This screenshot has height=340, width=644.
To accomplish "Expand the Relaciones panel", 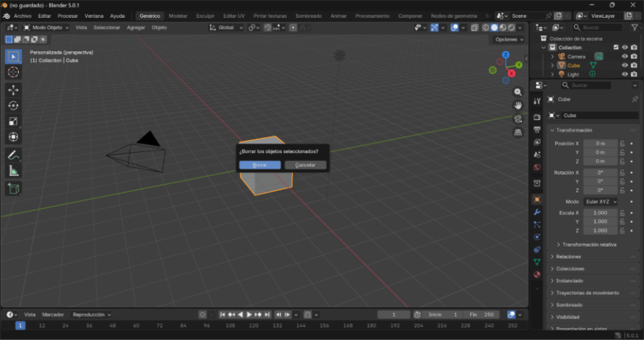I will coord(568,256).
